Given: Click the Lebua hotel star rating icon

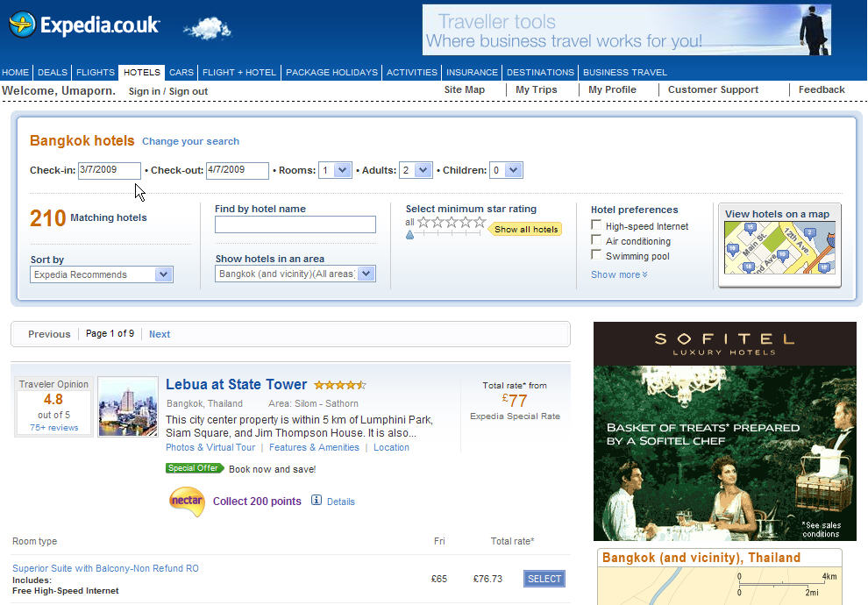Looking at the screenshot, I should coord(340,384).
